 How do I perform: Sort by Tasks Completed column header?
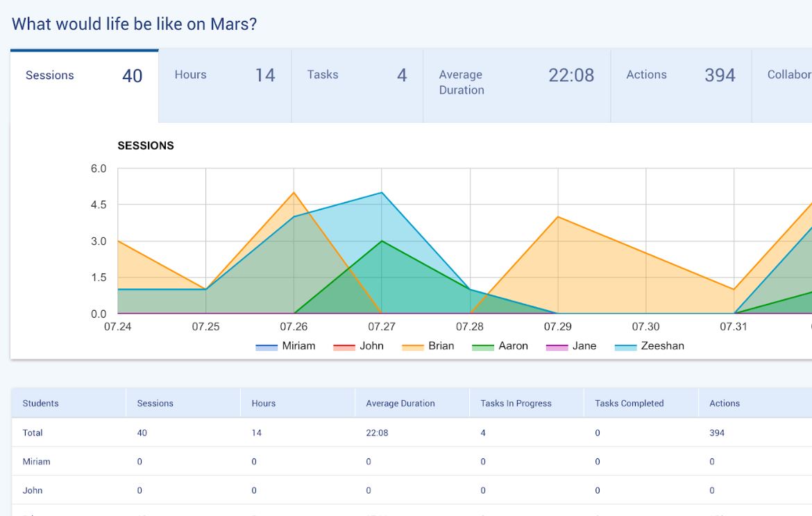click(x=629, y=404)
